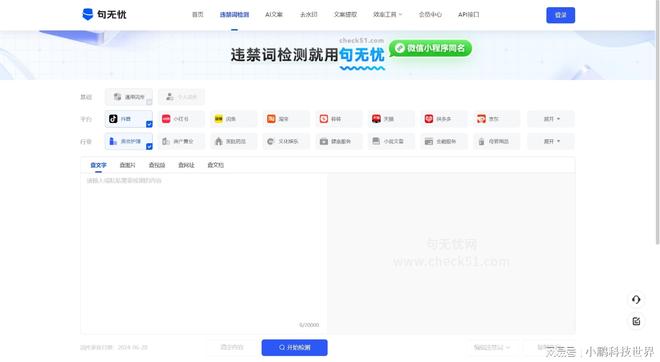
Task: Open the dropdown left of the bottom-right button
Action: pyautogui.click(x=491, y=347)
